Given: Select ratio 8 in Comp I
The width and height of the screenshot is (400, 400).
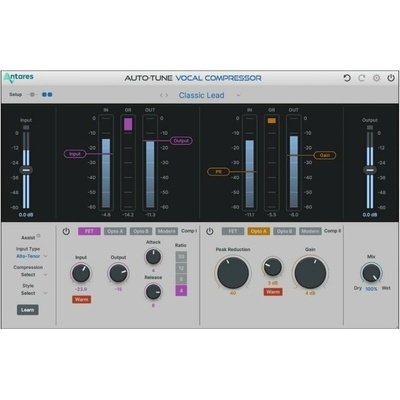Looking at the screenshot, I should pos(181,279).
